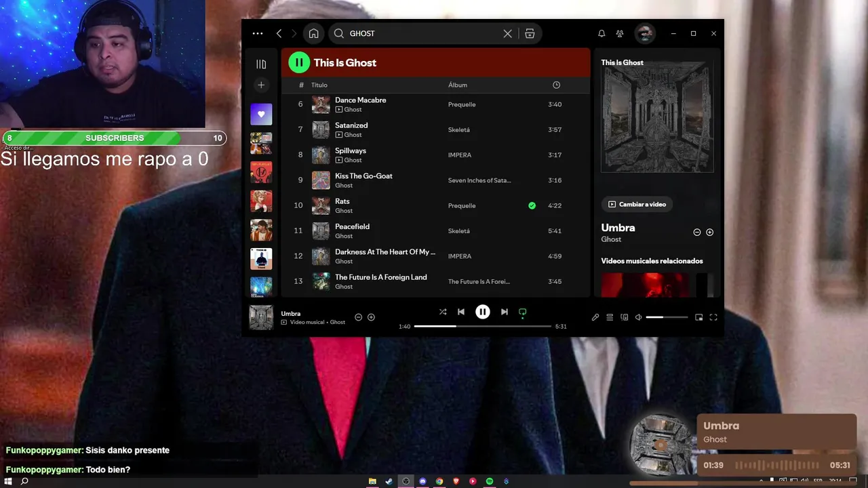Screen dimensions: 868x488
Task: Click the plus create-playlist sidebar button
Action: click(x=261, y=85)
